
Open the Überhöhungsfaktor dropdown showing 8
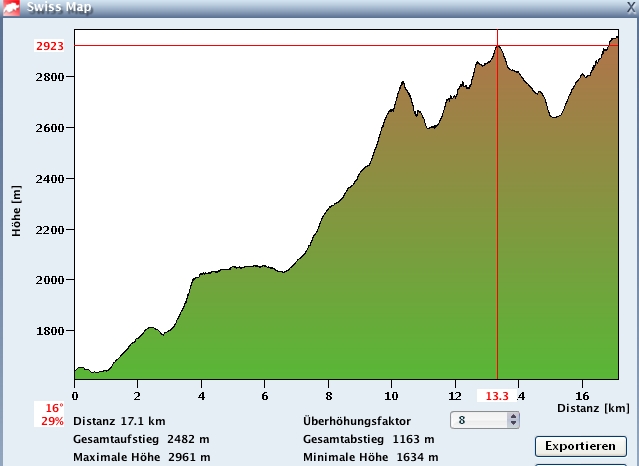[x=478, y=421]
